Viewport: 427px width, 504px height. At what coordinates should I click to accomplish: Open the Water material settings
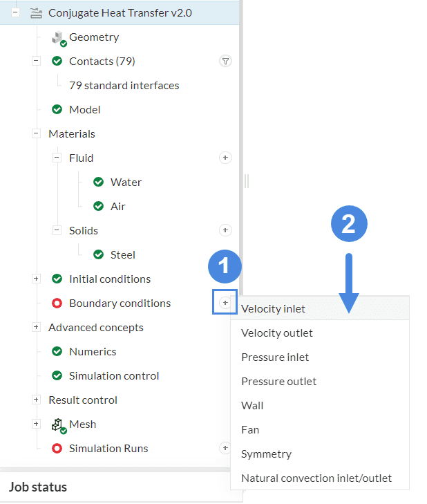coord(126,183)
